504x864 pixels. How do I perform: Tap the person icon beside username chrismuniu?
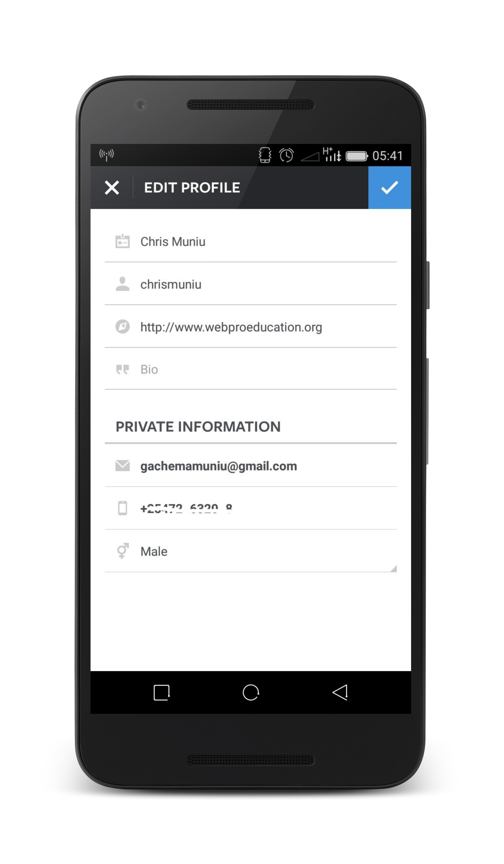[x=122, y=284]
